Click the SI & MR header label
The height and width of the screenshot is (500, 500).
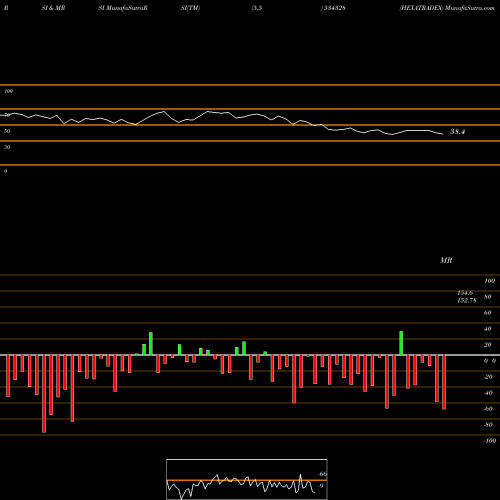(x=53, y=8)
